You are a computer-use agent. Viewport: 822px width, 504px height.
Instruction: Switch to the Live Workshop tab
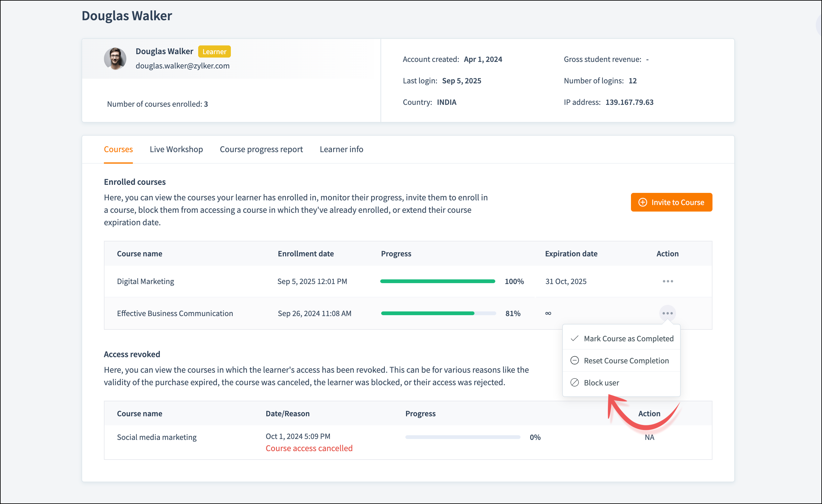click(176, 149)
